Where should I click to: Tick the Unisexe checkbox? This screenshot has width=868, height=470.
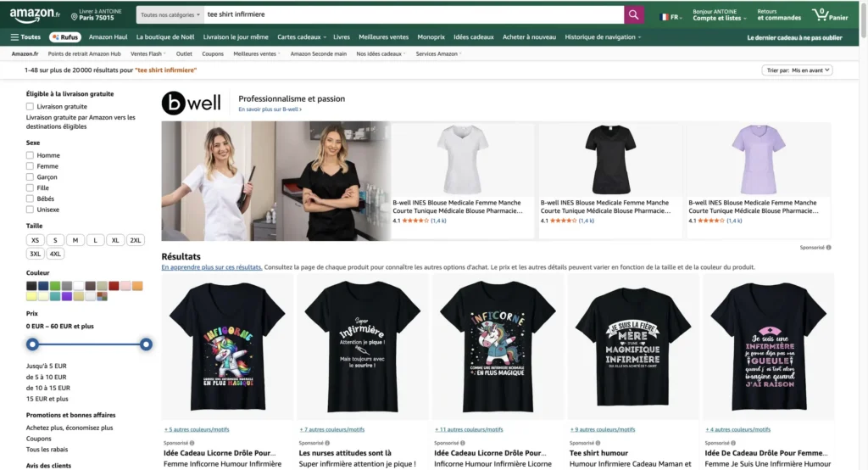click(31, 210)
